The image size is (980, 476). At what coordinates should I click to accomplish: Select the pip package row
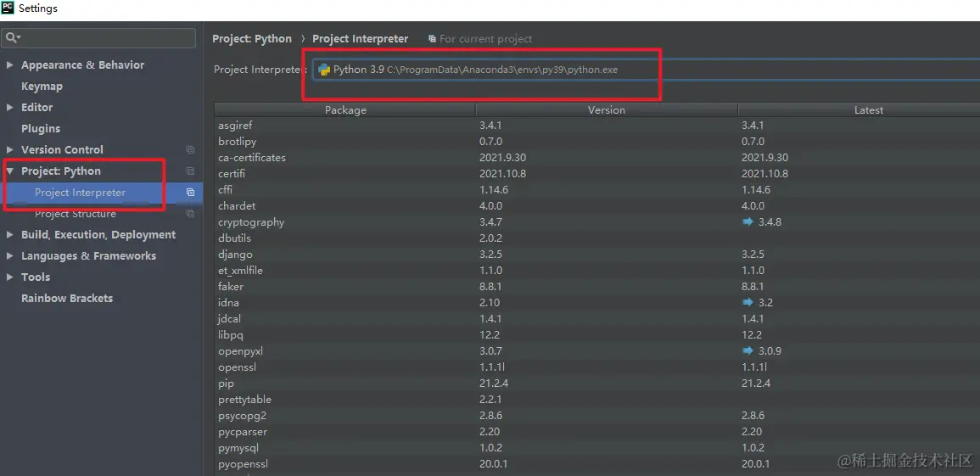(x=596, y=384)
